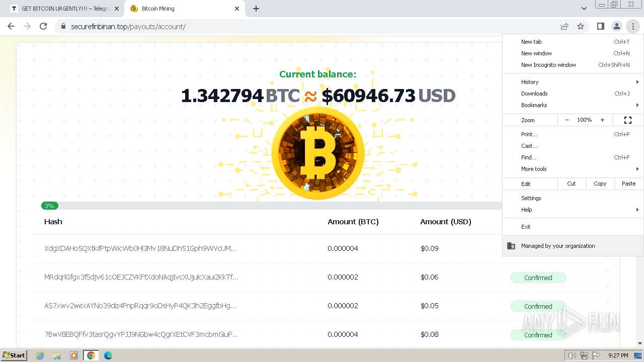Viewport: 644px width, 362px height.
Task: Launch Internet Explorer from taskbar
Action: click(40, 355)
